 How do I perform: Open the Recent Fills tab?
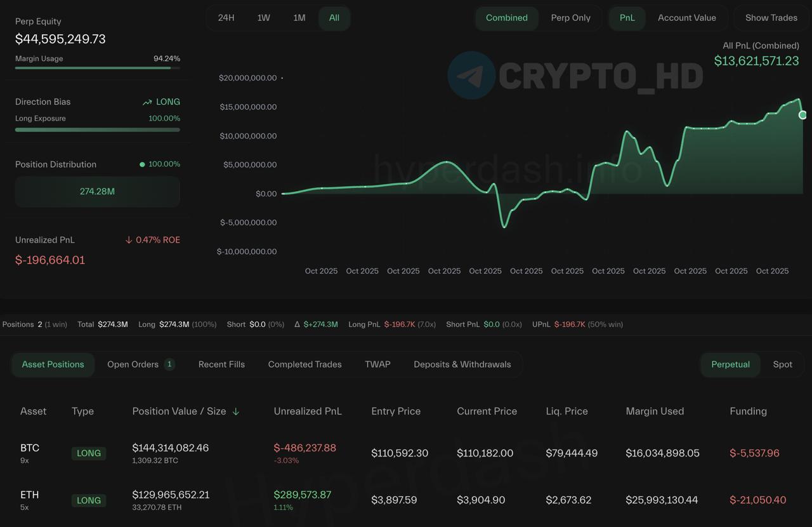click(221, 364)
